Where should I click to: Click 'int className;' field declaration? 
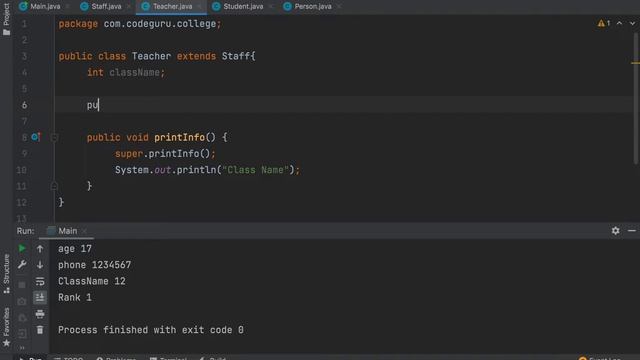[x=126, y=72]
